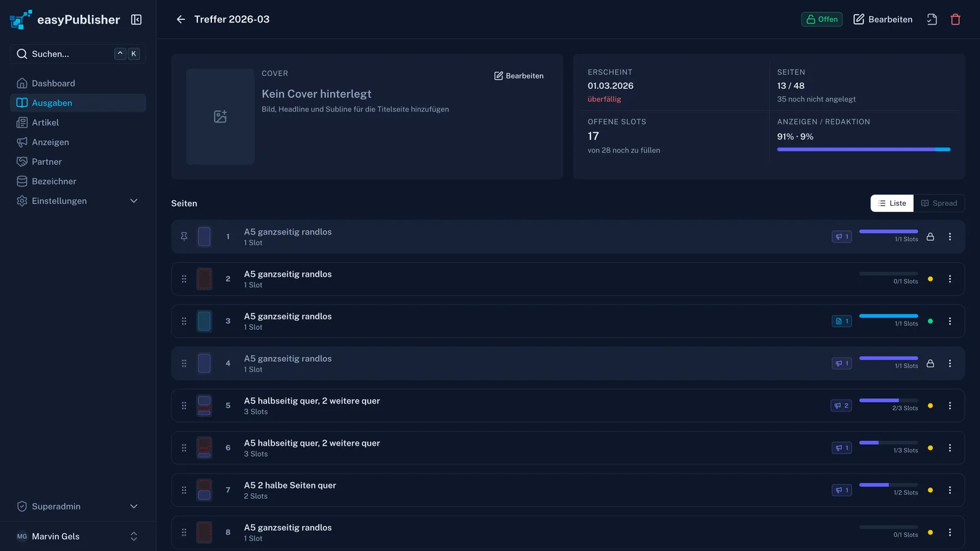Viewport: 980px width, 551px height.
Task: Delete the issue via red trash icon
Action: 955,20
